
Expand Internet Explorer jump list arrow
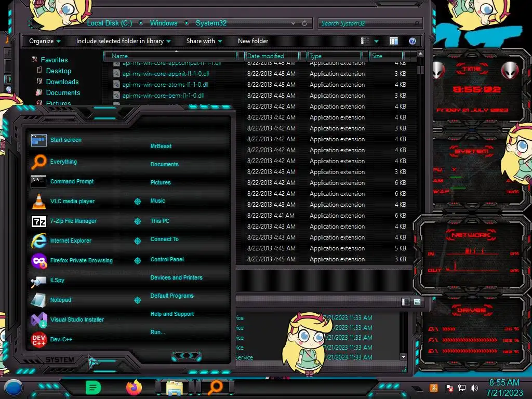click(x=137, y=241)
